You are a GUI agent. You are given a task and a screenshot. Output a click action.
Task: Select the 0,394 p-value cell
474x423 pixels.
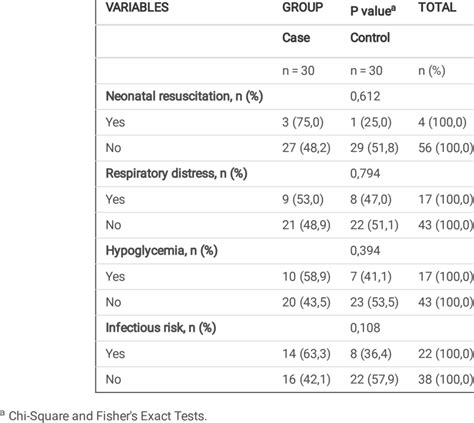tap(365, 251)
